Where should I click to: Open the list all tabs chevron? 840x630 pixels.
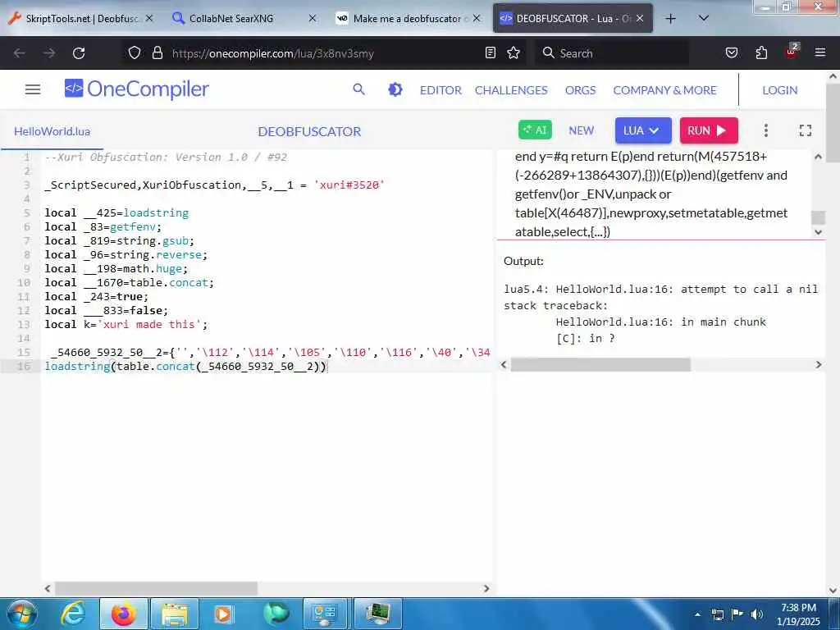tap(704, 18)
